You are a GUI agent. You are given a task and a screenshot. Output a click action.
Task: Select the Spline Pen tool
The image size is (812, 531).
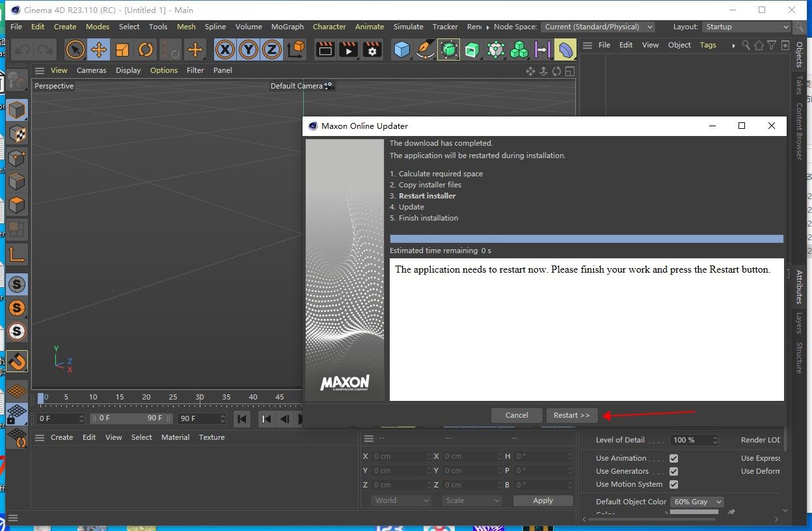tap(425, 49)
